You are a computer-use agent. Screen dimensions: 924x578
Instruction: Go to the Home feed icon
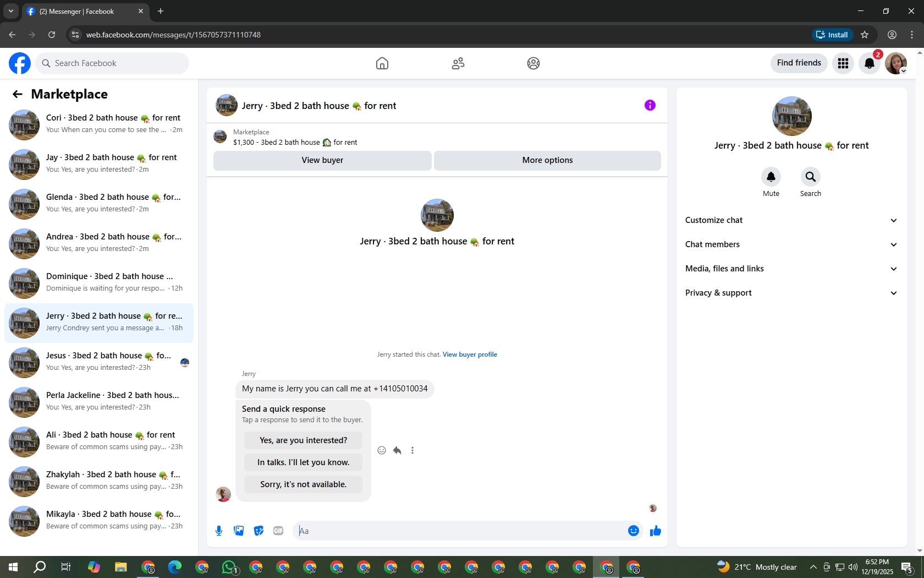pos(382,63)
